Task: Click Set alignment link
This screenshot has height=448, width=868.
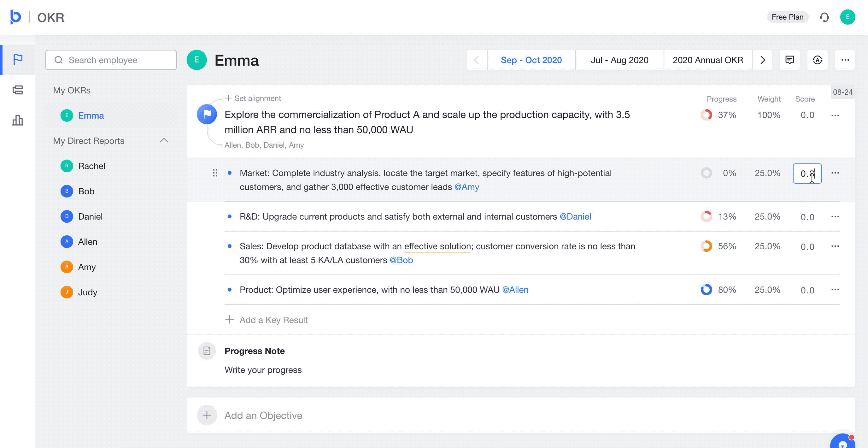Action: 253,98
